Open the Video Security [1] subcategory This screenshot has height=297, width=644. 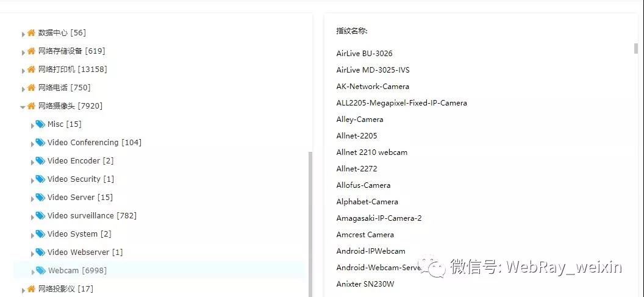81,179
